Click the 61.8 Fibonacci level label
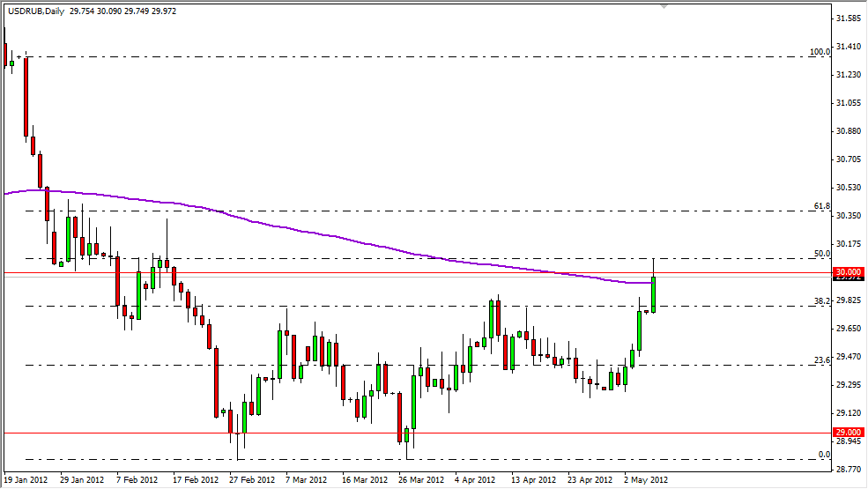 click(x=821, y=206)
